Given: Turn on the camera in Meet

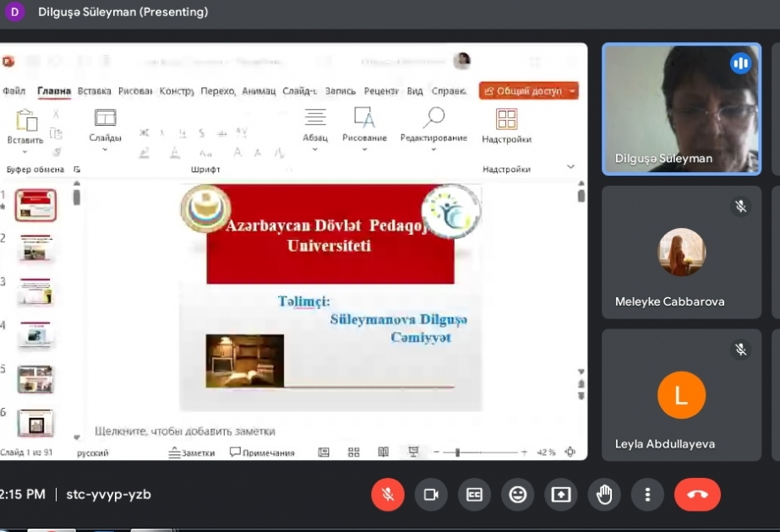Looking at the screenshot, I should (x=431, y=494).
